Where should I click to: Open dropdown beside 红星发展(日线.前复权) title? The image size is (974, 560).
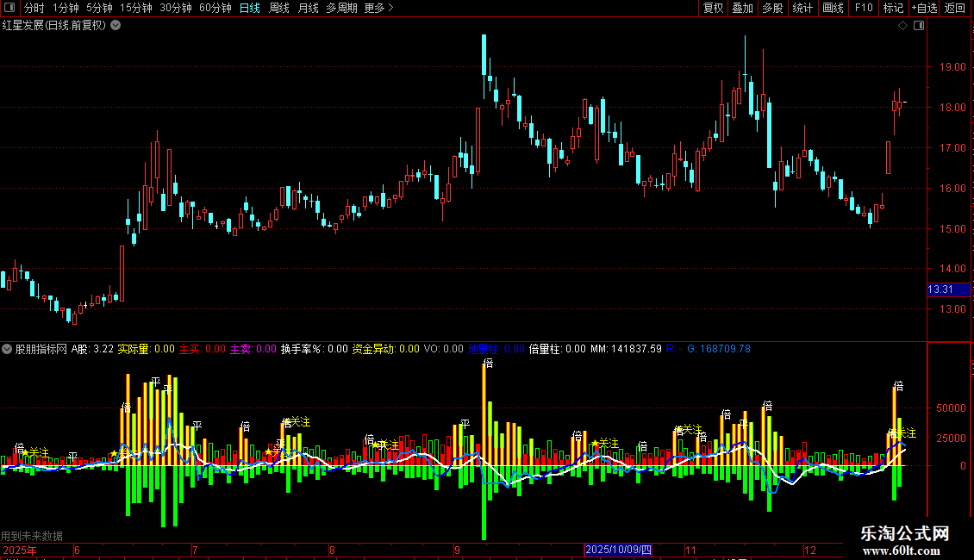tap(116, 26)
